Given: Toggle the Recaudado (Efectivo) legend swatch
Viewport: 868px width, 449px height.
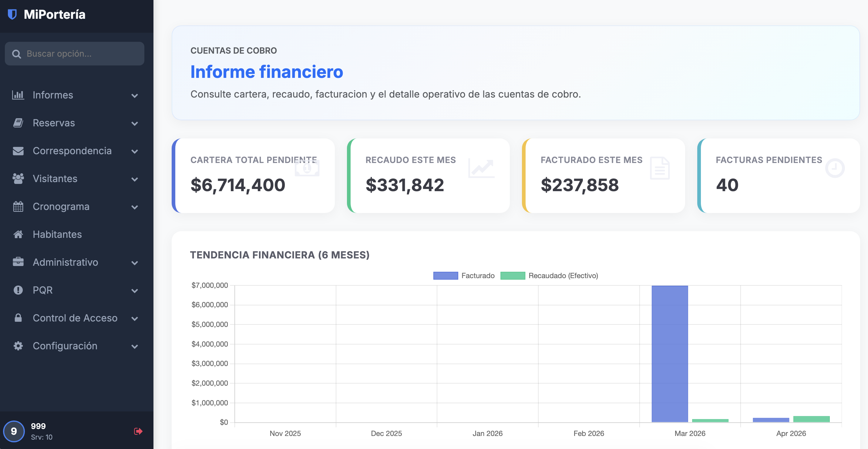Looking at the screenshot, I should (x=513, y=276).
